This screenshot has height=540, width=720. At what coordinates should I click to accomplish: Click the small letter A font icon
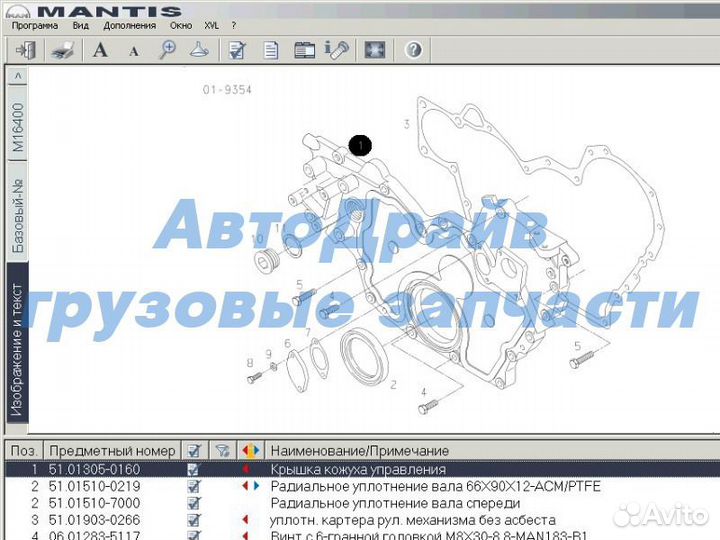tap(131, 49)
